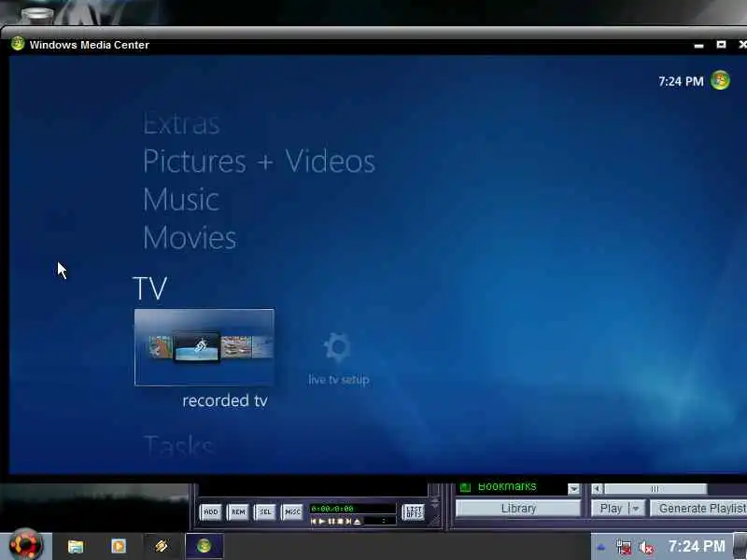Viewport: 747px width, 560px height.
Task: Select Pictures + Videos menu category
Action: (x=260, y=161)
